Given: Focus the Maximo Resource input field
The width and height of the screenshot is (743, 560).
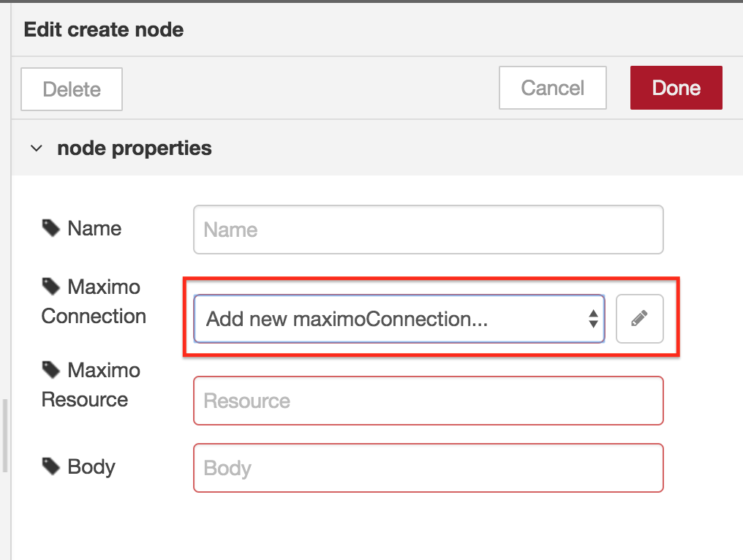Looking at the screenshot, I should coord(429,401).
